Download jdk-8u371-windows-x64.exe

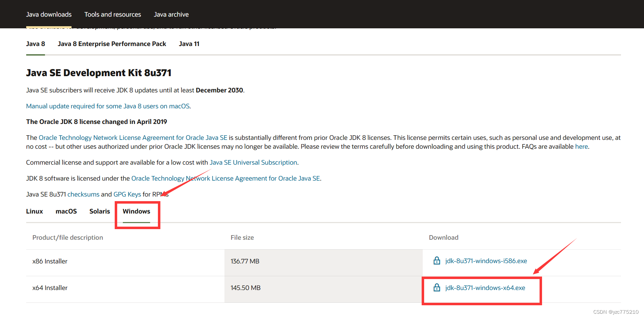coord(485,288)
